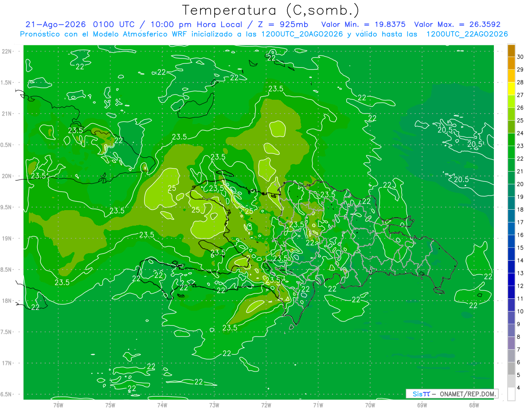Click the '73W' longitude axis label

point(214,405)
